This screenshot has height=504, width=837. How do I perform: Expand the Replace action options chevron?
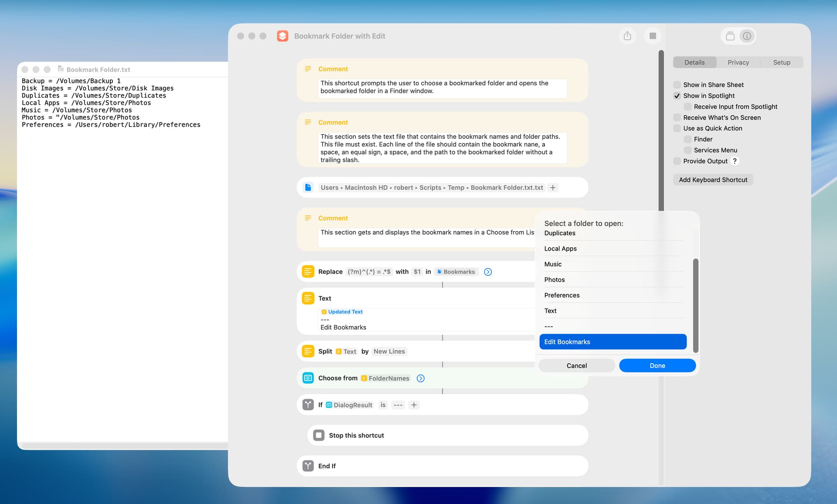click(x=488, y=272)
